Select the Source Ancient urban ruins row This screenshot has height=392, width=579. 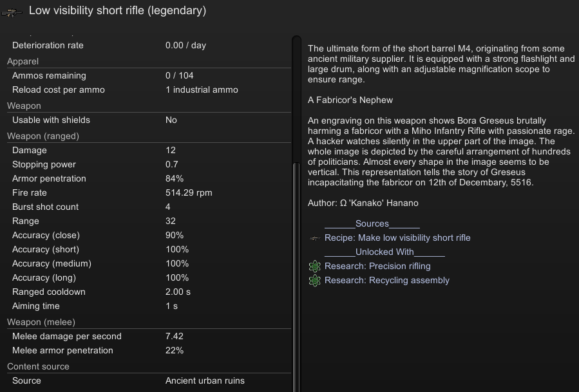click(x=149, y=380)
